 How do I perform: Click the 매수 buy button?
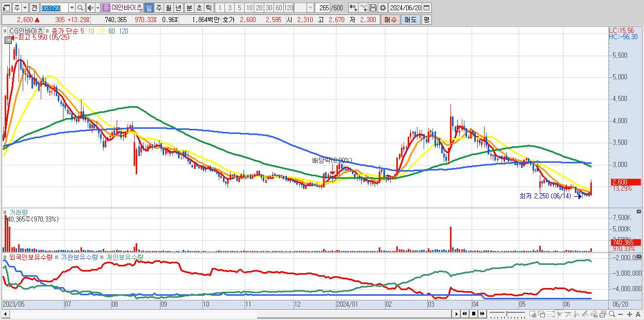(x=390, y=20)
